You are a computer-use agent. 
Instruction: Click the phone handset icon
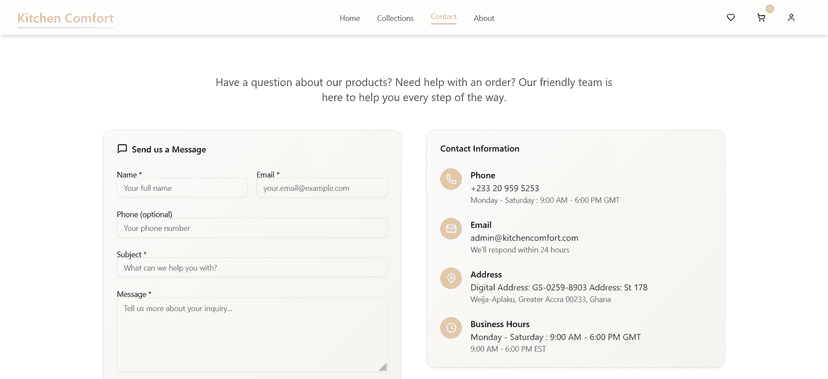point(451,179)
